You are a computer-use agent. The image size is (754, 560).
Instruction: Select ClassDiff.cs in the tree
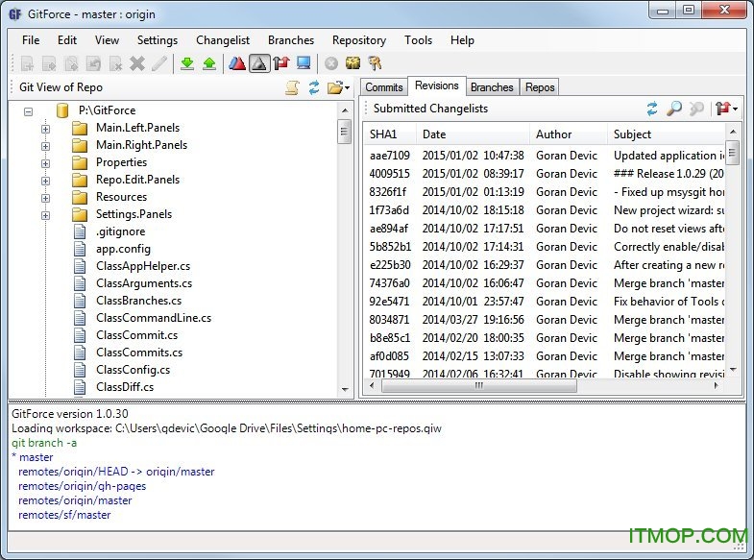coord(125,387)
